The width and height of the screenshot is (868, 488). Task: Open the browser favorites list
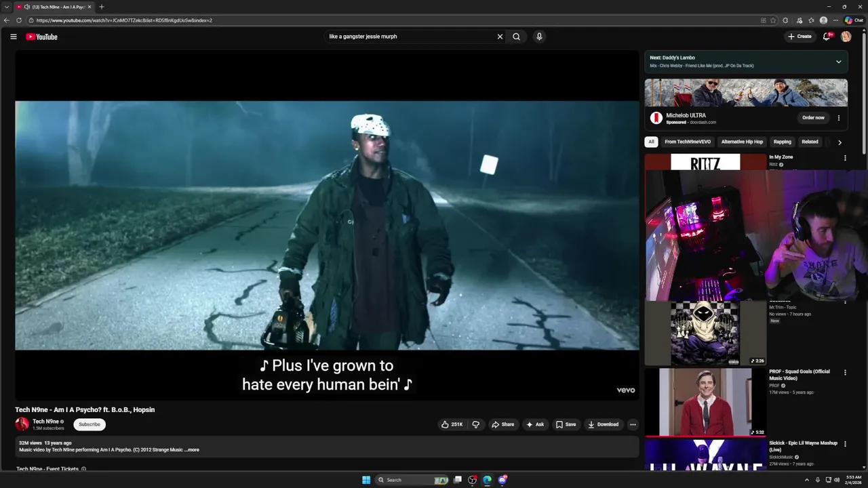click(x=811, y=20)
